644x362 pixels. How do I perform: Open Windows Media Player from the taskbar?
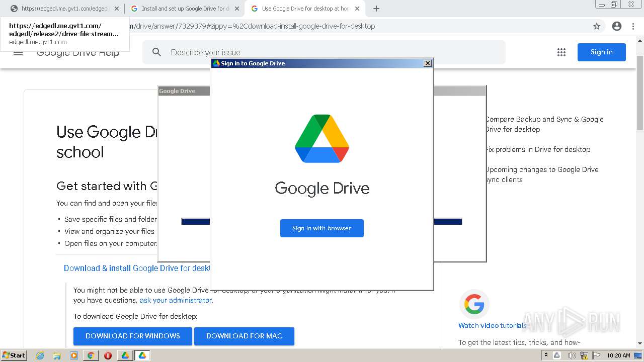click(74, 355)
